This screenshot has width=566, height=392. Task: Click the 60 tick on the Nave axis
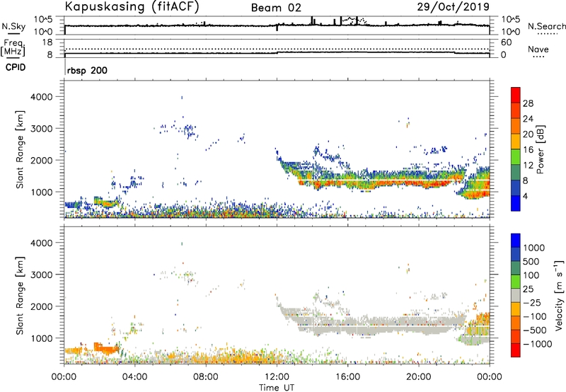pos(507,42)
